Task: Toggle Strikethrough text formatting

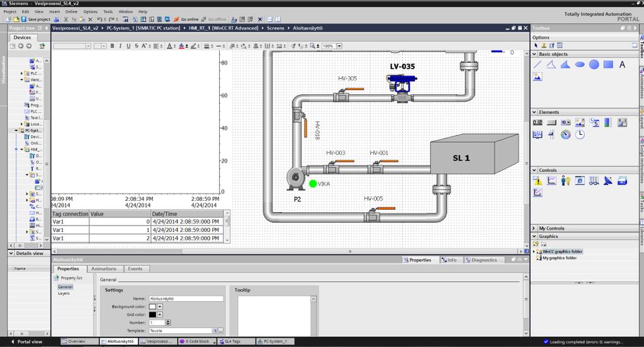Action: tap(137, 46)
